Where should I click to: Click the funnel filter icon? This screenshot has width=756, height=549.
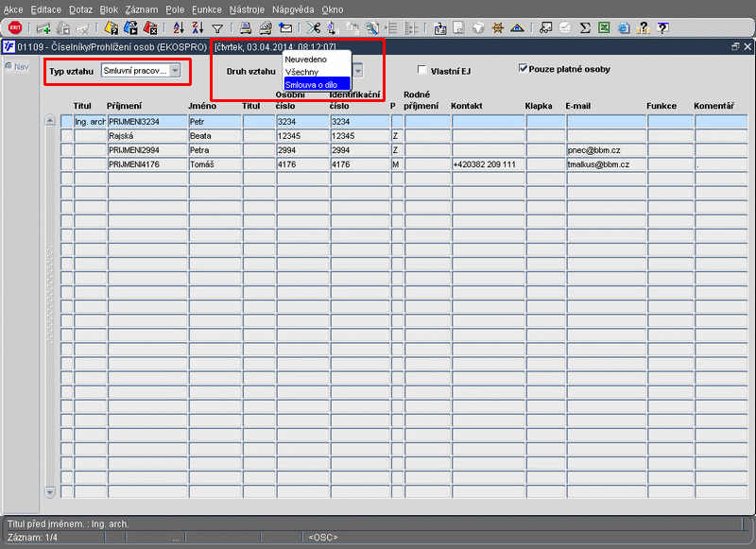click(x=217, y=29)
